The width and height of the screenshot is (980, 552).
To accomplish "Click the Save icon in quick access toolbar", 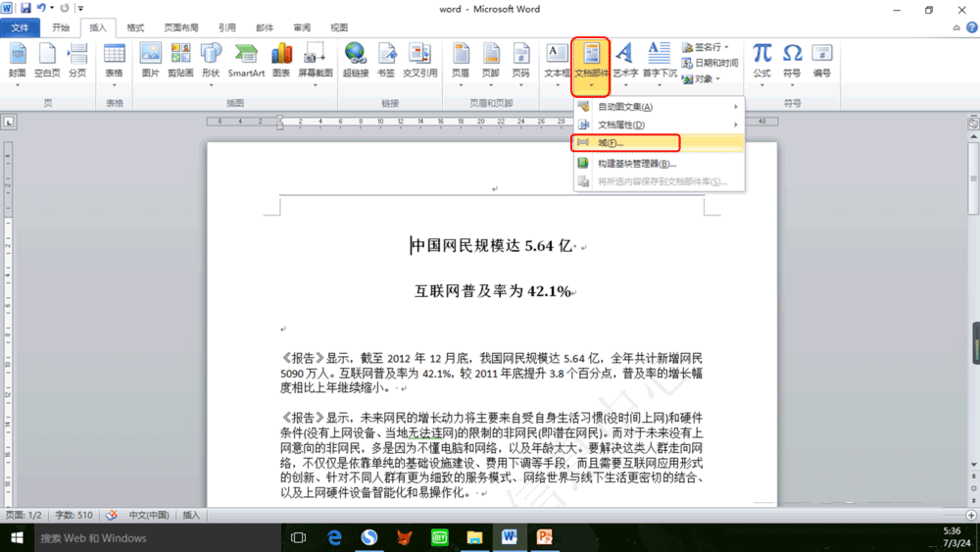I will click(x=25, y=8).
